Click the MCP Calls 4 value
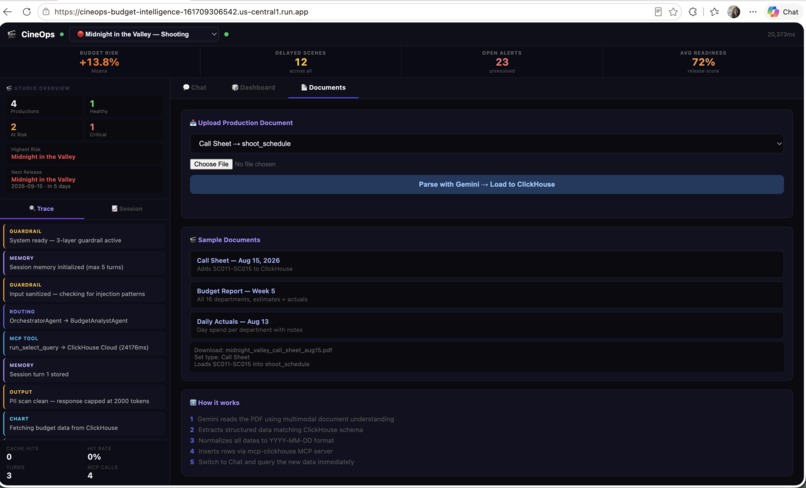Screen dimensions: 806x488 point(90,476)
